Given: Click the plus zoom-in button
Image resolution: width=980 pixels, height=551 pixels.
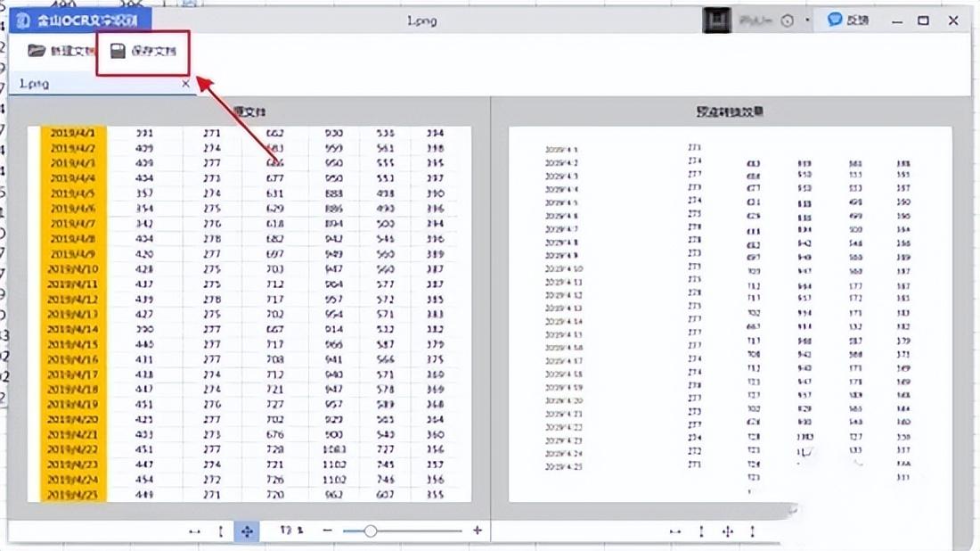Looking at the screenshot, I should pos(478,530).
